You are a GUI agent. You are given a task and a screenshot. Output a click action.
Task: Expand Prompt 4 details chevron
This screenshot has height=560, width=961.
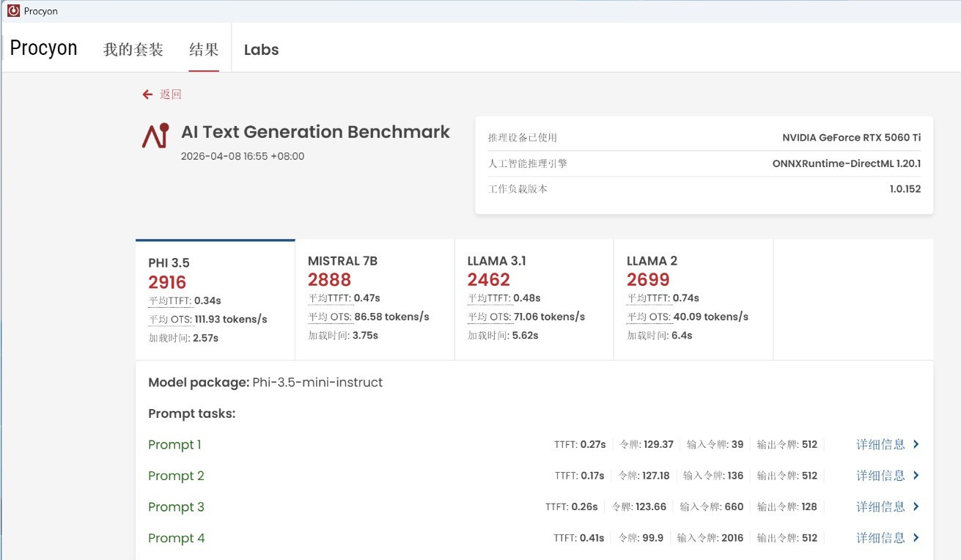pyautogui.click(x=916, y=538)
